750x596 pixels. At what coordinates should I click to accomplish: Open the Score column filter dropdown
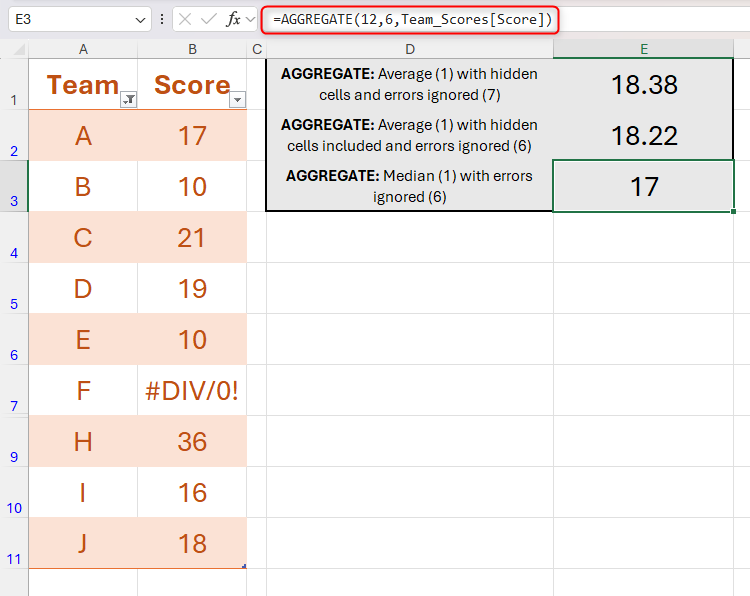click(x=237, y=100)
